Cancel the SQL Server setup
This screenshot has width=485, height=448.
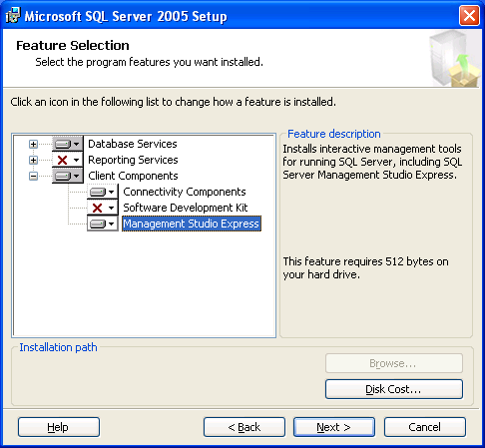[x=425, y=427]
